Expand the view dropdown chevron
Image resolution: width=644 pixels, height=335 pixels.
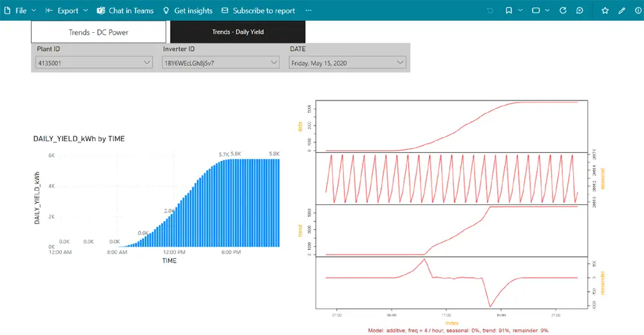click(x=547, y=11)
